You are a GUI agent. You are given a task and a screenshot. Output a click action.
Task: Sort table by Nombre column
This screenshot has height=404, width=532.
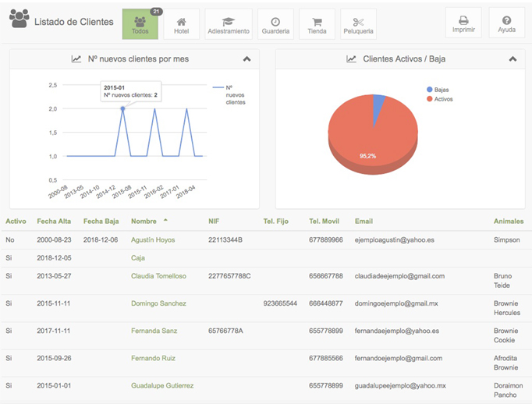coord(144,221)
